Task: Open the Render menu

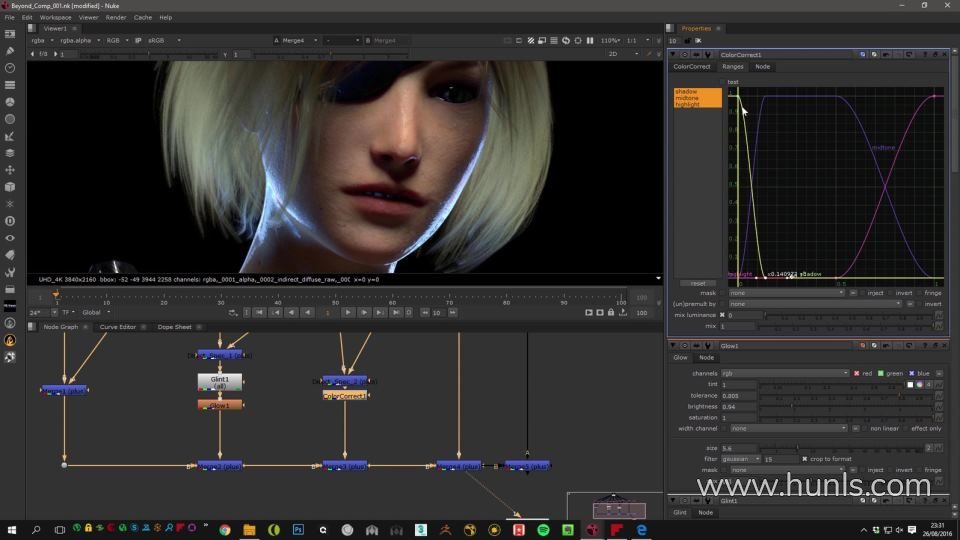Action: [116, 17]
